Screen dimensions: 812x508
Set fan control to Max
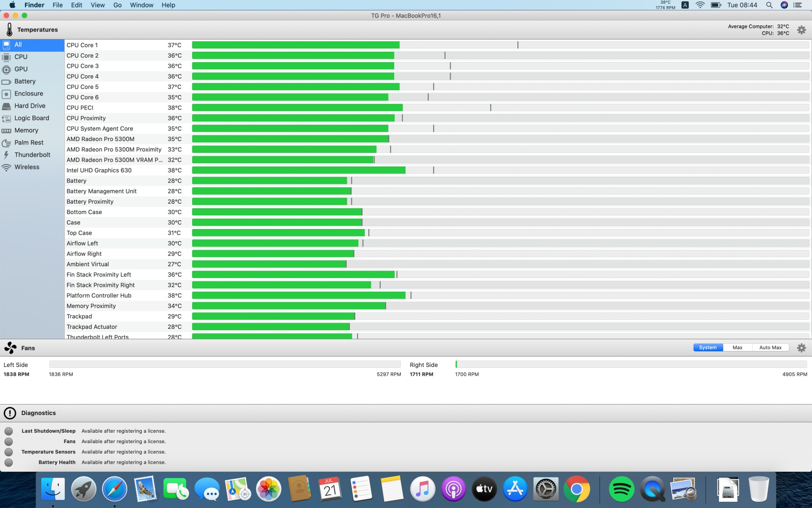tap(737, 348)
